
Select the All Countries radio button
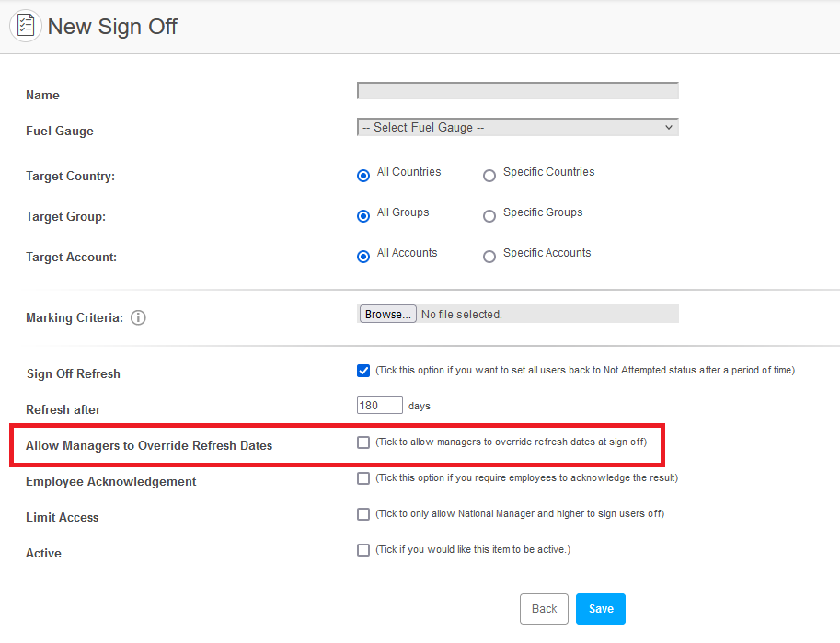(363, 176)
